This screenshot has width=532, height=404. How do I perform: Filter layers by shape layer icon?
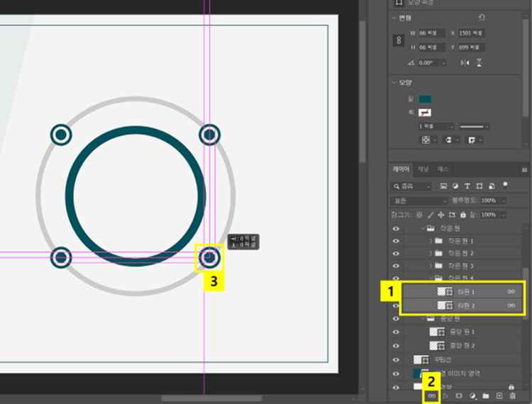pos(480,186)
